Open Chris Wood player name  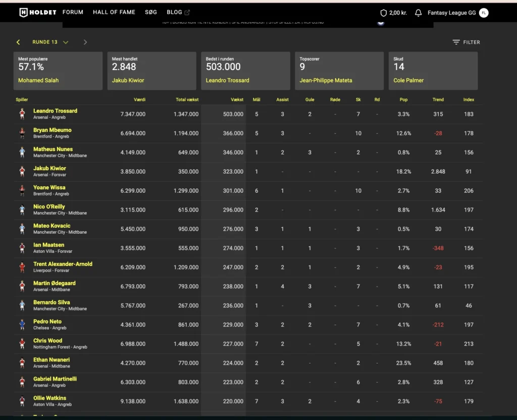pos(47,340)
